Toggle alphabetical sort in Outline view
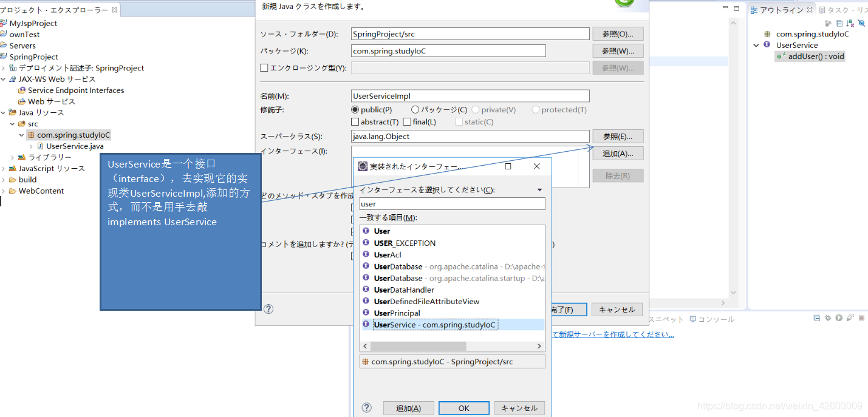This screenshot has width=868, height=417. point(850,23)
